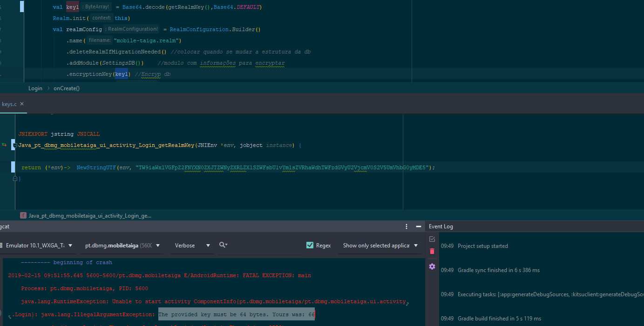Screen dimensions: 644x326
Task: Click the closing-brace fold marker
Action: (15, 179)
